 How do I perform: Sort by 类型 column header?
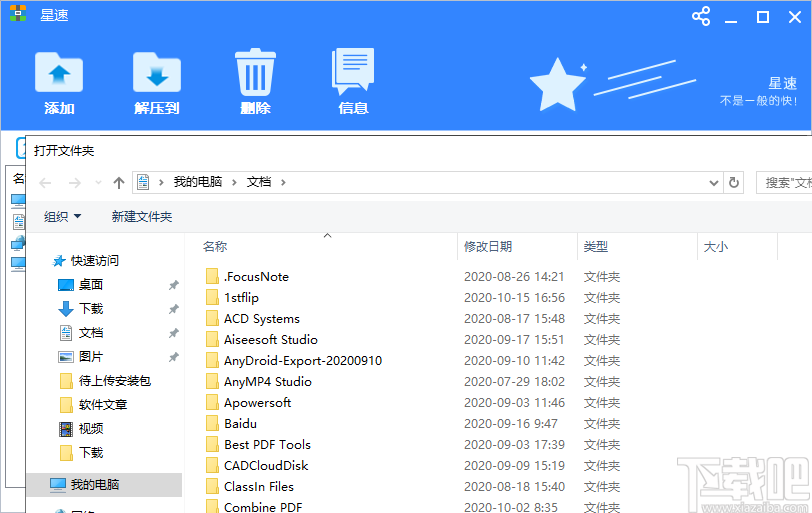pos(596,246)
